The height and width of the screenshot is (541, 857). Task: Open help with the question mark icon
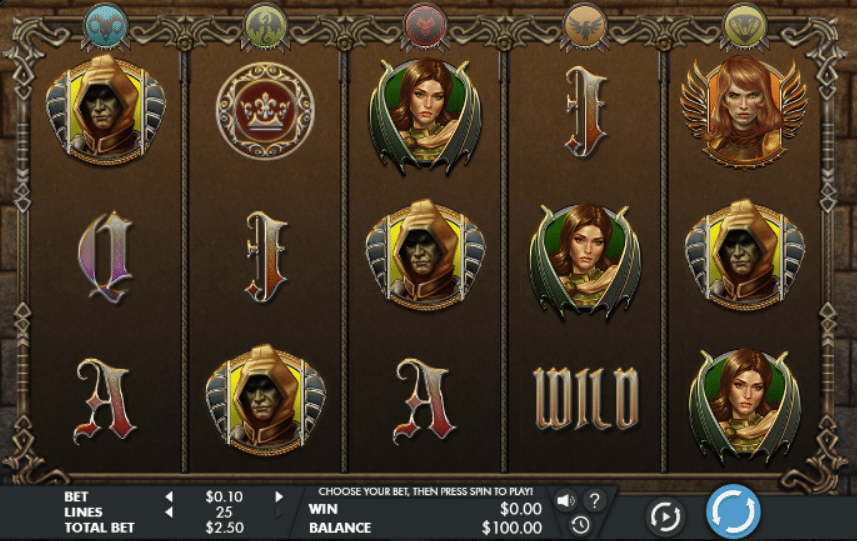pos(595,500)
